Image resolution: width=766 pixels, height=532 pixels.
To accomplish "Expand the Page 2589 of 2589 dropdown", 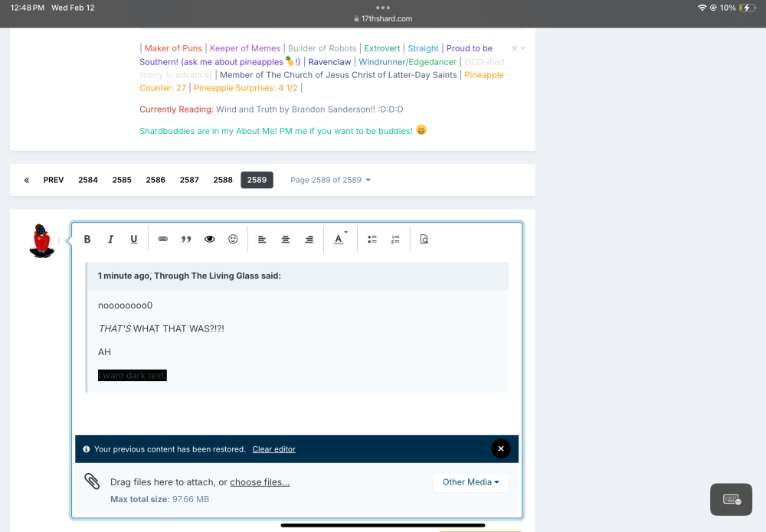I will [x=331, y=180].
